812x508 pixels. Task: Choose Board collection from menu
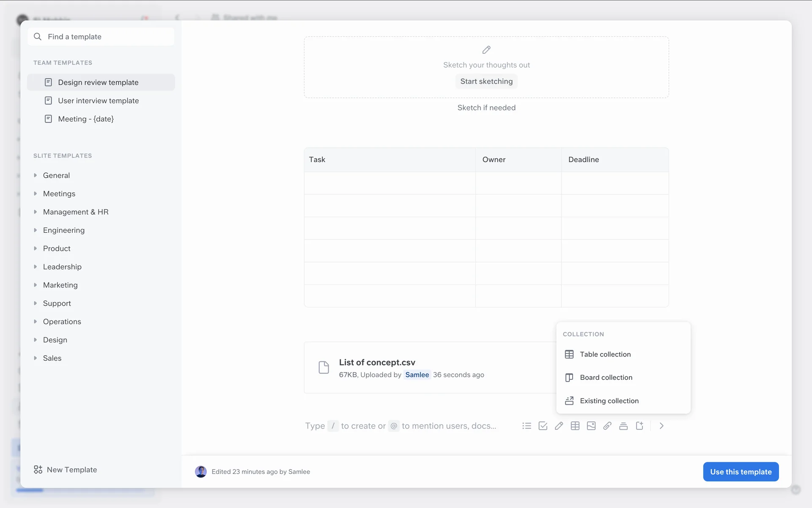click(606, 378)
